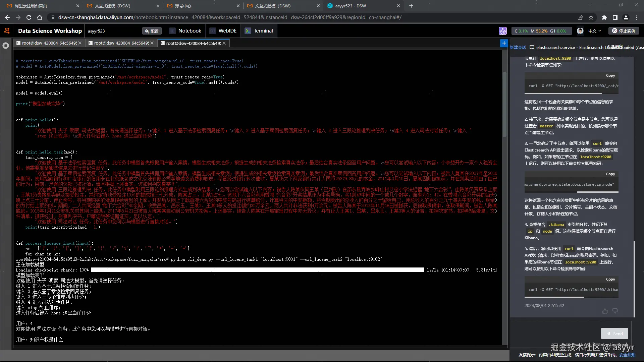Open browser extensions puzzle icon
This screenshot has width=644, height=362.
click(x=604, y=17)
